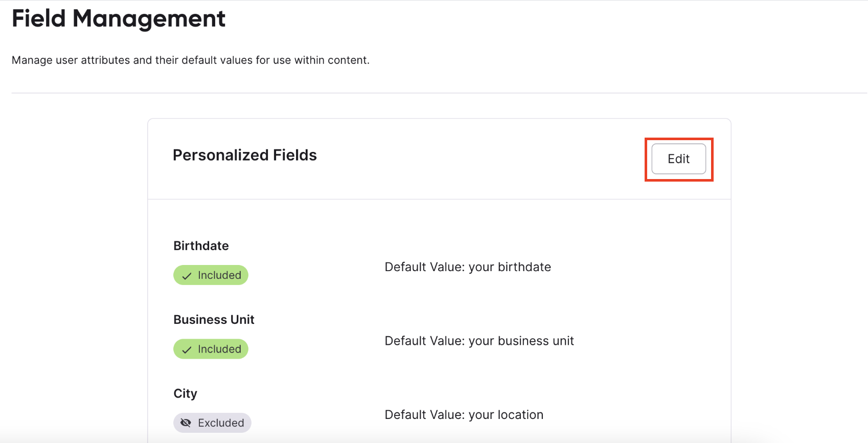Screen dimensions: 868x443
Task: Click the City field name
Action: [185, 393]
